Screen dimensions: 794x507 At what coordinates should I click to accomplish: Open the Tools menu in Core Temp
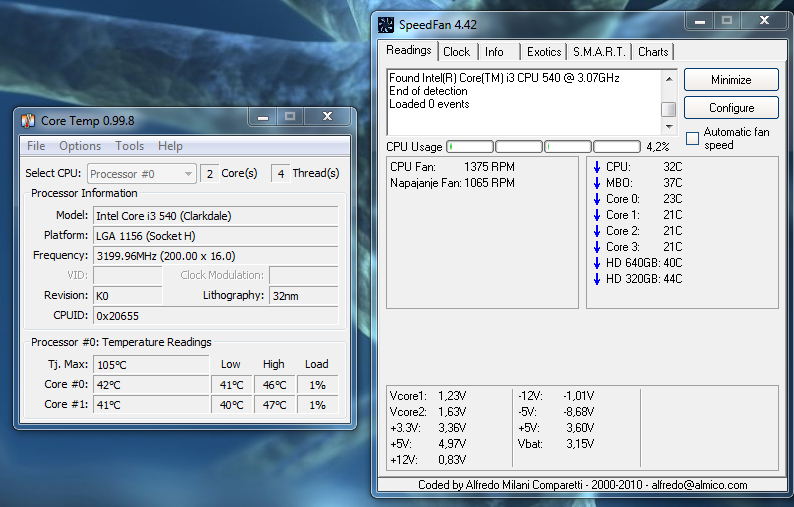(129, 146)
